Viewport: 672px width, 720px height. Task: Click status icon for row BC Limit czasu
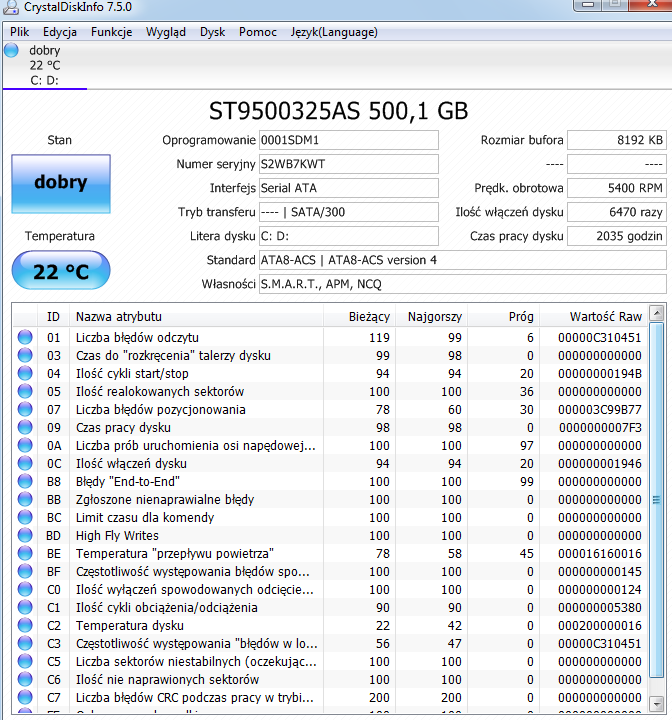coord(25,517)
